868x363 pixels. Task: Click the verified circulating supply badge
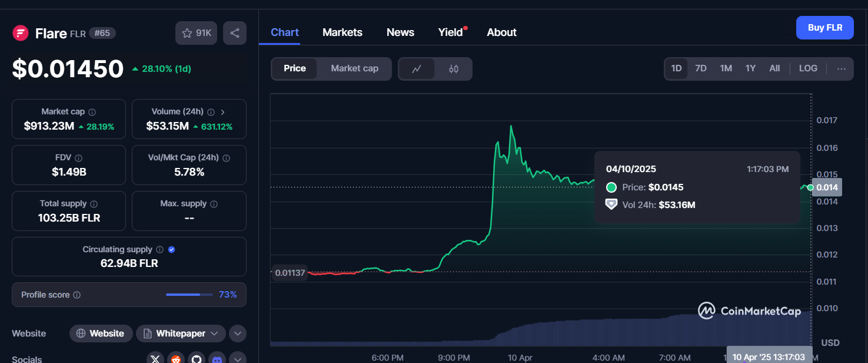pos(171,250)
